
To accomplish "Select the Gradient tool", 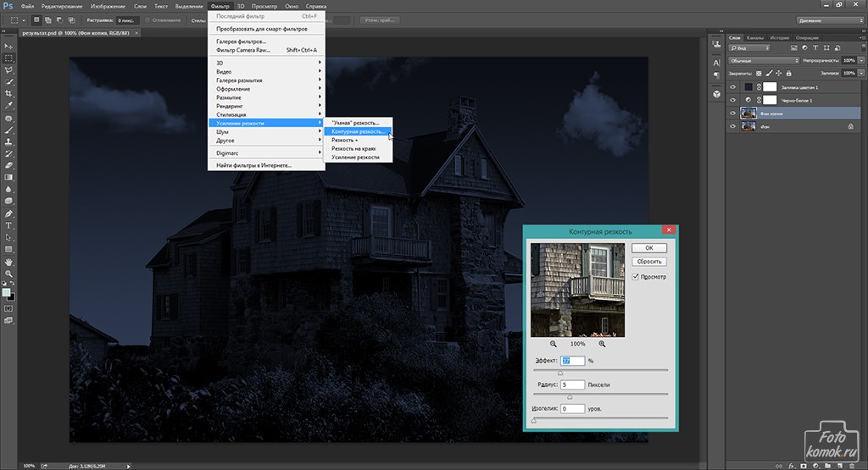I will click(x=8, y=178).
